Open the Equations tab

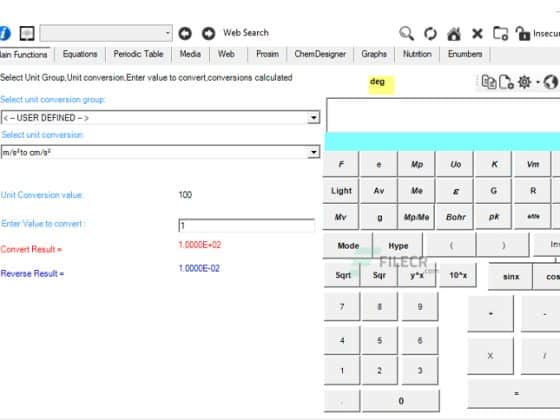pos(80,54)
